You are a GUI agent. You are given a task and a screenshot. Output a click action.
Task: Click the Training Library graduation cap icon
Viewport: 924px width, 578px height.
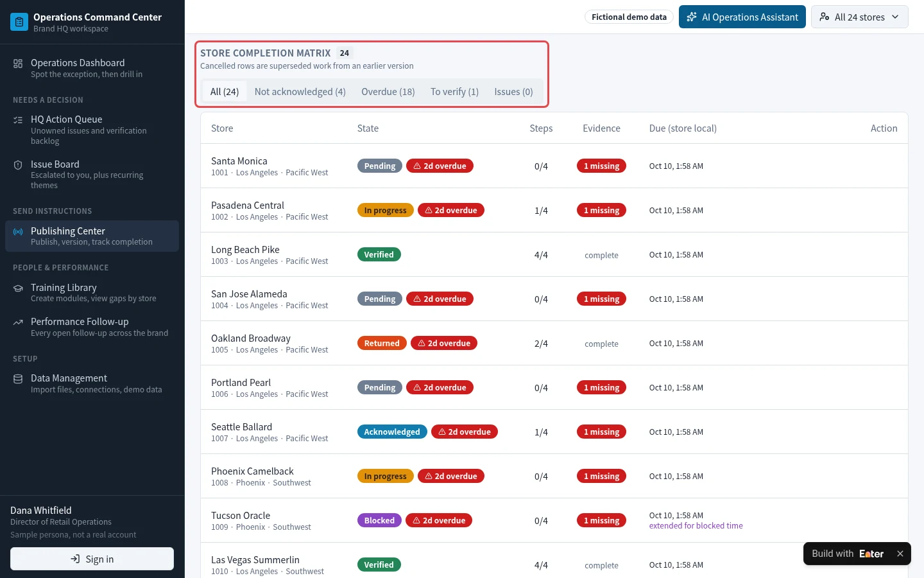[x=18, y=288]
